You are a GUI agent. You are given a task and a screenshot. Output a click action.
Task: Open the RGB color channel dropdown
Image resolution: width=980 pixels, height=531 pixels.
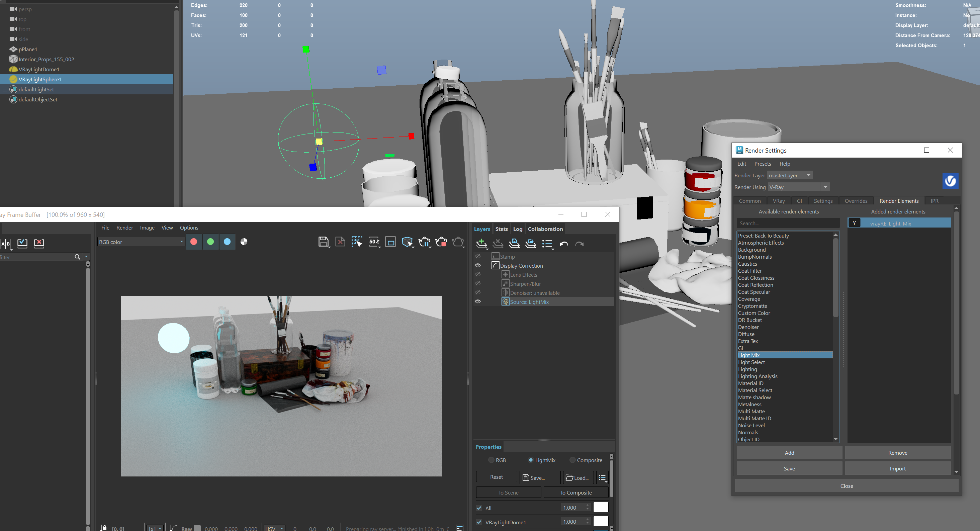point(141,242)
